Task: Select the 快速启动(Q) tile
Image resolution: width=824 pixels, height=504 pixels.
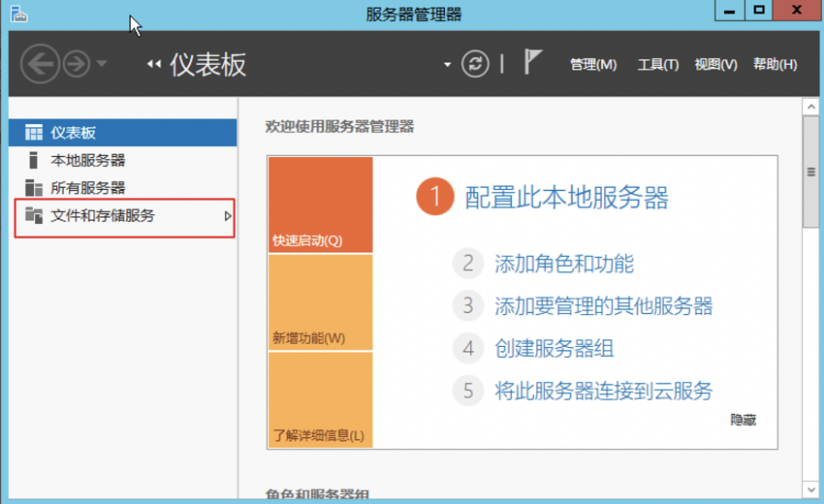Action: [x=321, y=205]
